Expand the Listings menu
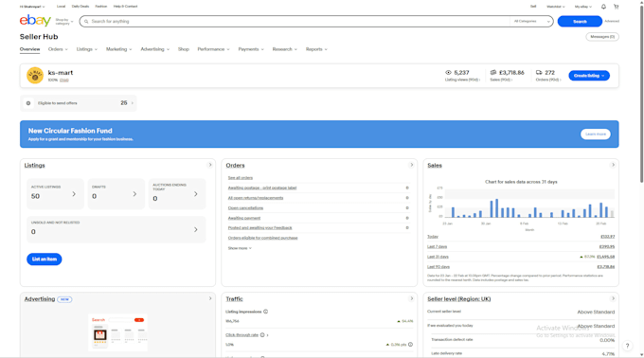The width and height of the screenshot is (644, 358). coord(87,49)
